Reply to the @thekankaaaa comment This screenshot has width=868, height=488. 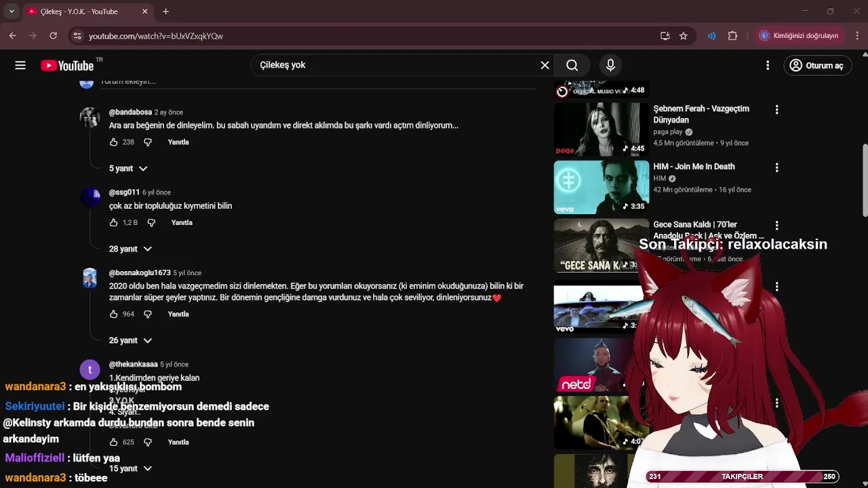[x=178, y=442]
